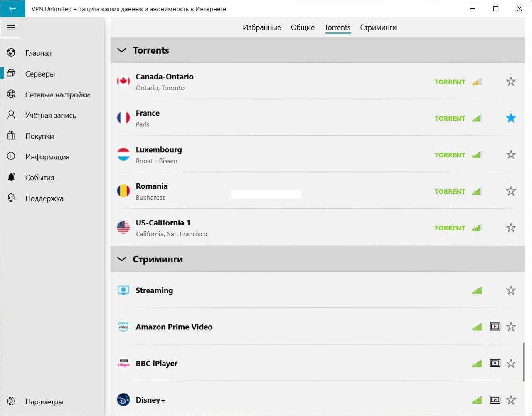
Task: Open the hamburger navigation menu
Action: [11, 28]
